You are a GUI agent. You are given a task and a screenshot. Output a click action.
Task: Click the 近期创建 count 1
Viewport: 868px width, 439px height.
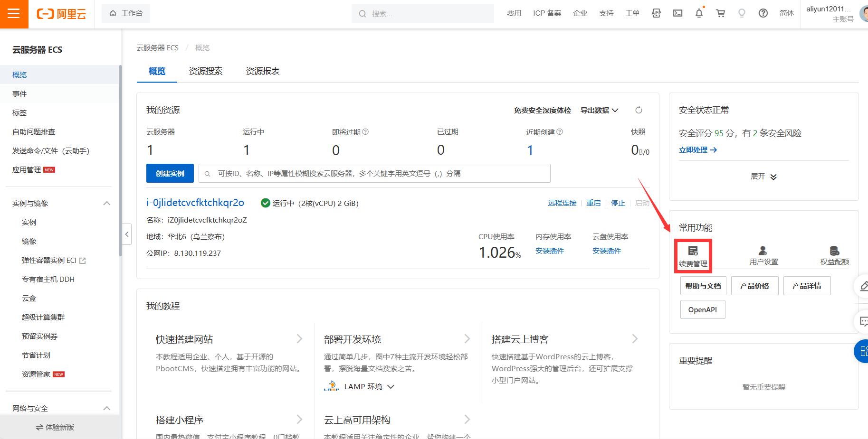point(530,150)
